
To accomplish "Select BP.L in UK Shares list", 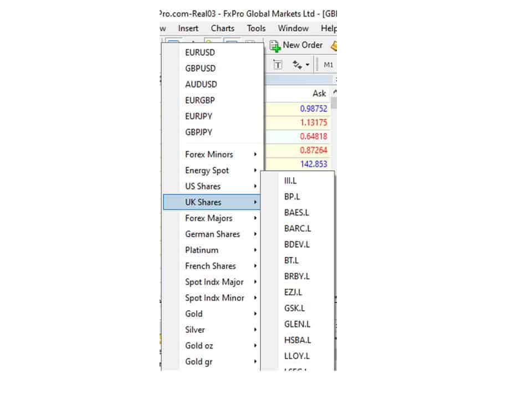I will (x=298, y=197).
